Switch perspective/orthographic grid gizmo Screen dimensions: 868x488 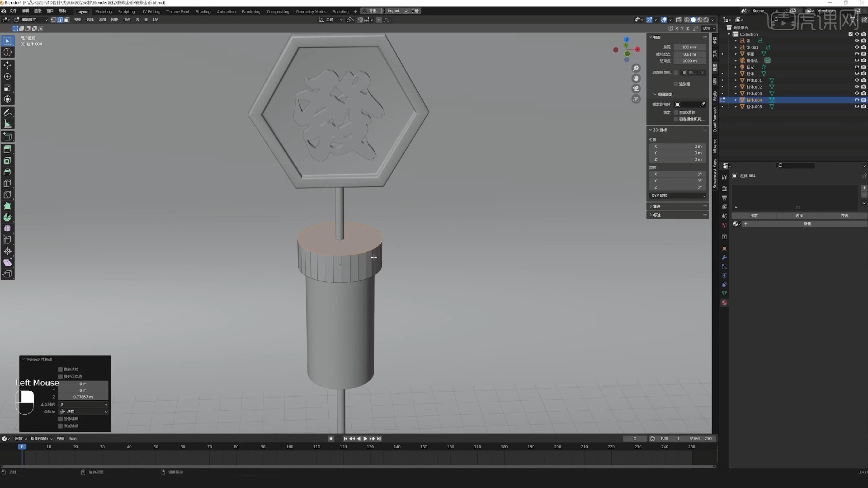636,99
